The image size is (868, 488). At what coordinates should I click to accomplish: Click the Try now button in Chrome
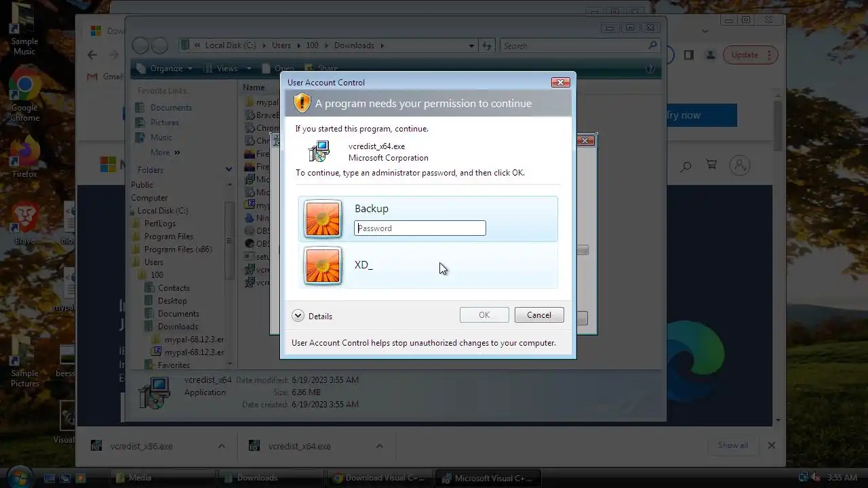pos(700,115)
